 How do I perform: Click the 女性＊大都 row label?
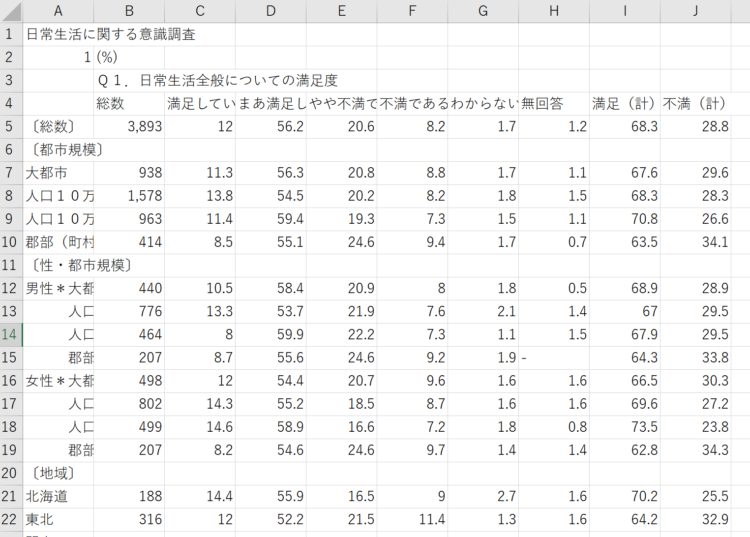point(60,381)
